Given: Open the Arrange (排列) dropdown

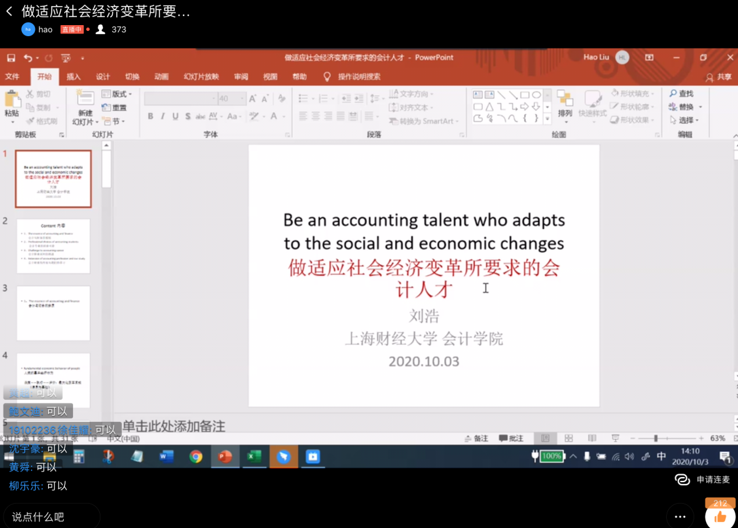Looking at the screenshot, I should [x=565, y=105].
